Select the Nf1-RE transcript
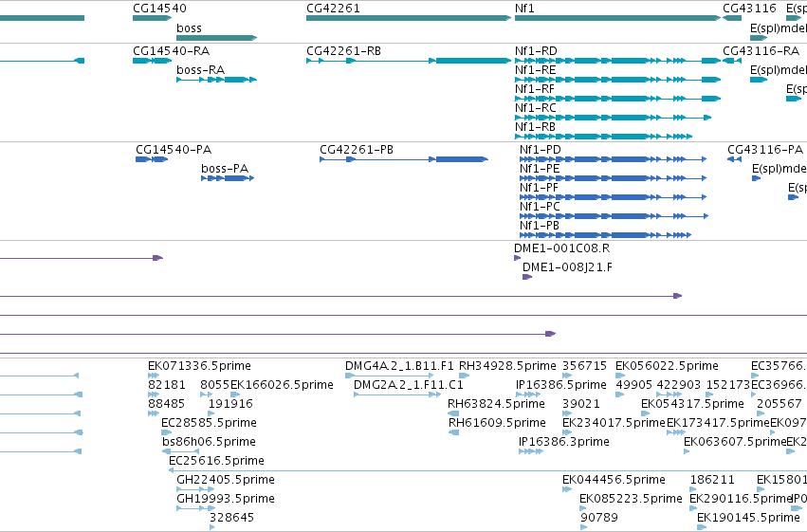 pyautogui.click(x=617, y=80)
